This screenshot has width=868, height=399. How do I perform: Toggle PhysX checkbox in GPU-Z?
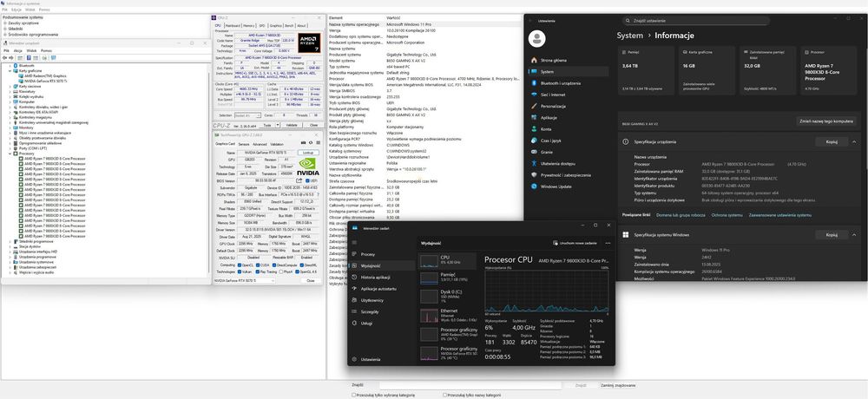281,271
